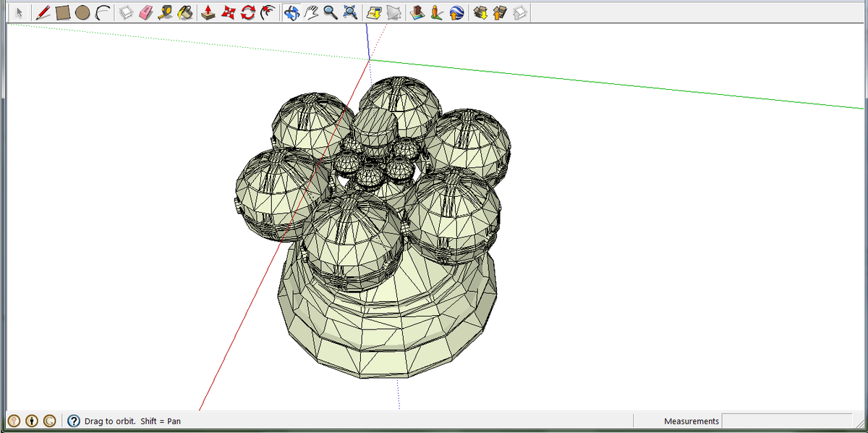
Task: Select the pink Eraser tool
Action: click(x=146, y=12)
